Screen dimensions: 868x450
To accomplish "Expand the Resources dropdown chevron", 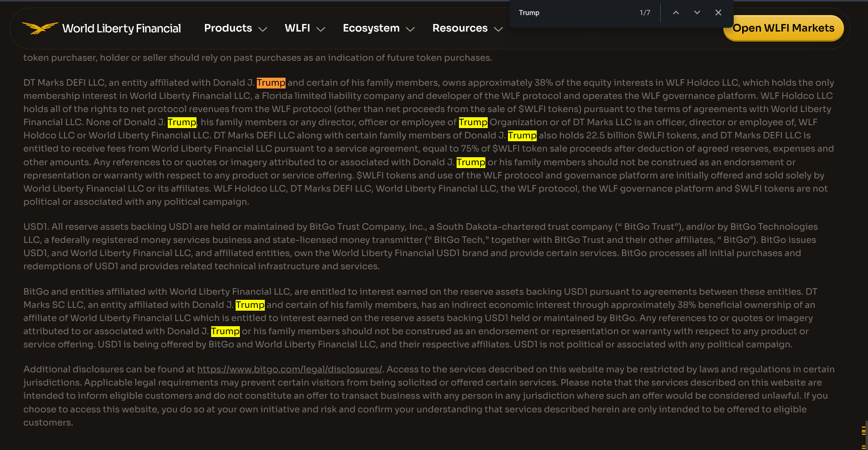I will pos(499,29).
